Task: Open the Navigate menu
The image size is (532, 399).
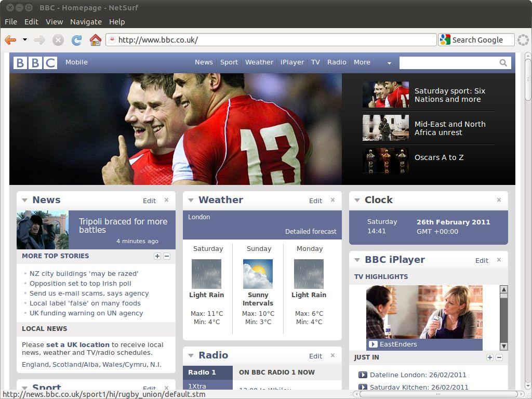Action: [x=86, y=22]
